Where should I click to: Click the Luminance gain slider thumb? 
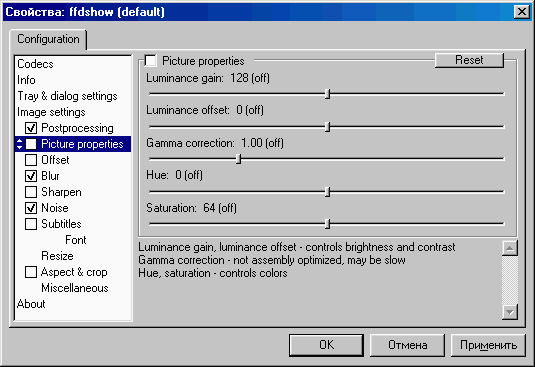328,94
